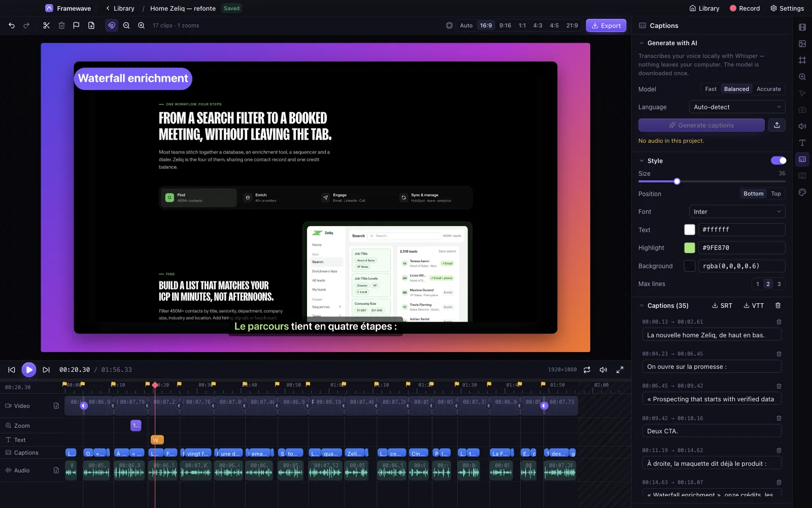Select the 21:9 aspect ratio
This screenshot has height=508, width=812.
[572, 25]
